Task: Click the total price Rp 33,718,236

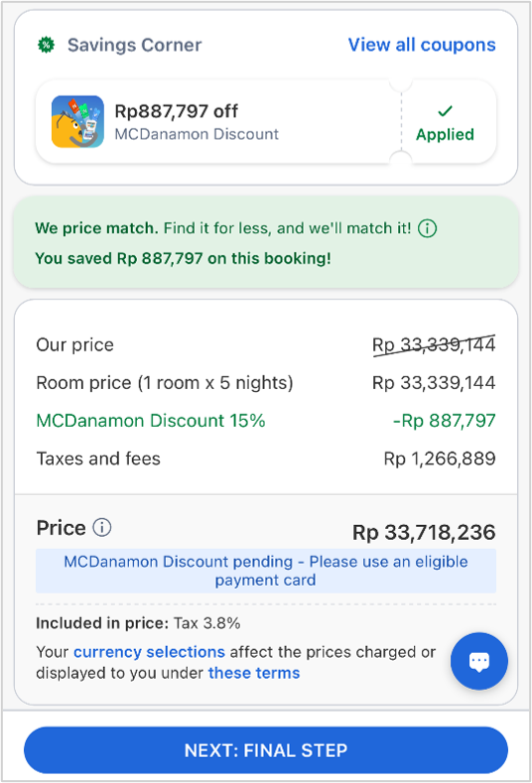Action: pyautogui.click(x=424, y=532)
